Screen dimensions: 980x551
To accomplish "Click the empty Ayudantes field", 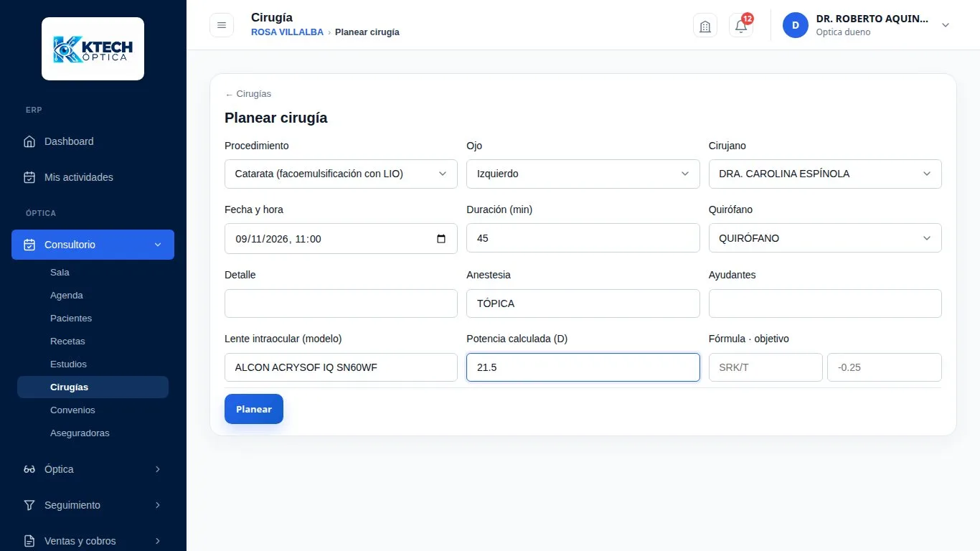I will (825, 303).
